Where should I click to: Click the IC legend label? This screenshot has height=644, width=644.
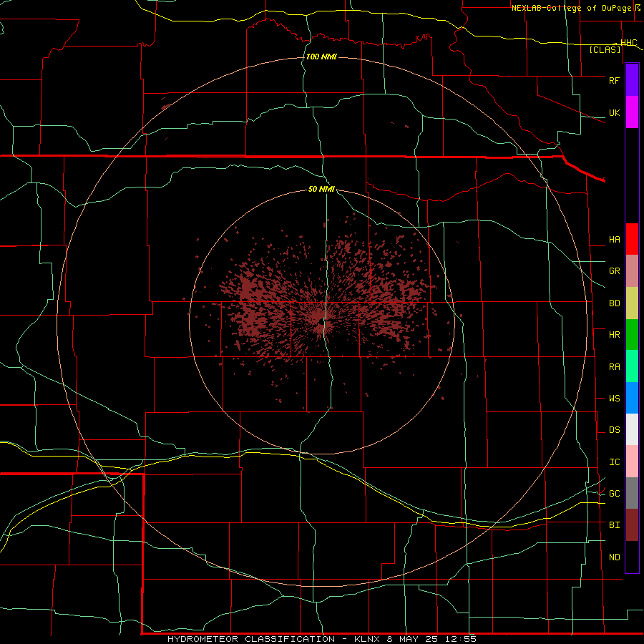pyautogui.click(x=614, y=462)
